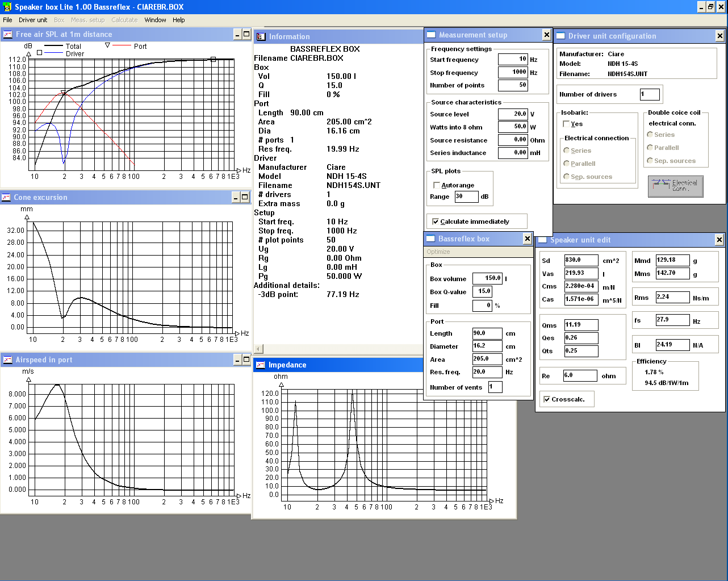Click the Airspeed in port window icon
This screenshot has height=581, width=728.
7,360
